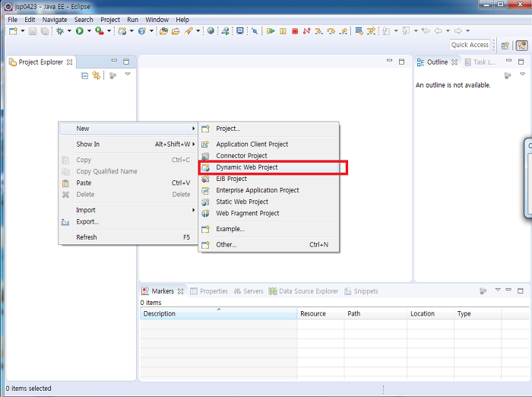Image resolution: width=532 pixels, height=397 pixels.
Task: Sort by Description column header
Action: [x=219, y=314]
